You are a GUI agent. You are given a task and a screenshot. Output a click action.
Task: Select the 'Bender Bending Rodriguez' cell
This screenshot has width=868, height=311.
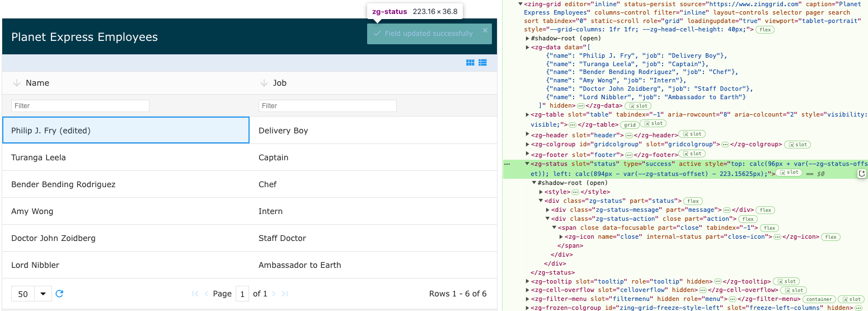(126, 184)
